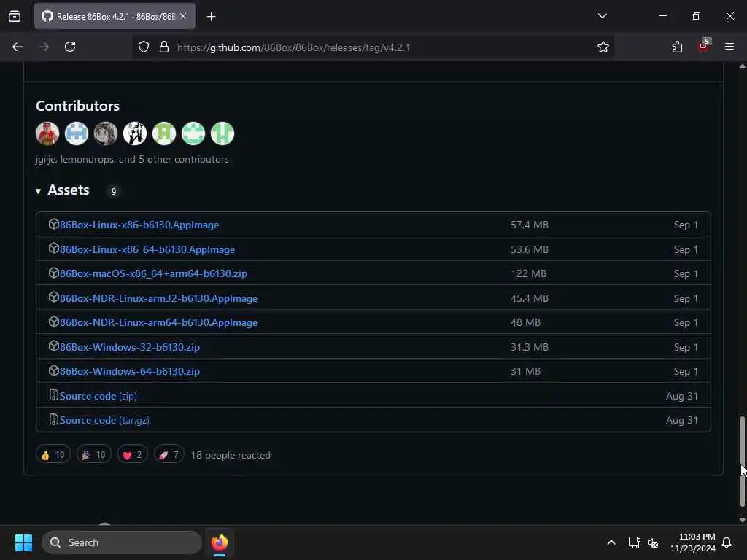Open the muted volume tray icon
Viewport: 747px width, 560px height.
pos(653,542)
